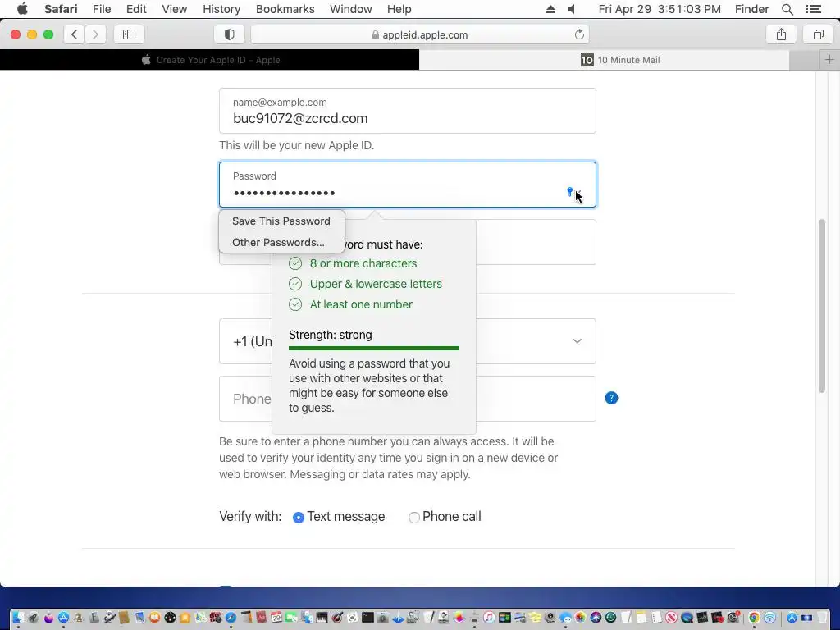Open the privacy report shield icon
This screenshot has height=630, width=840.
tap(230, 34)
